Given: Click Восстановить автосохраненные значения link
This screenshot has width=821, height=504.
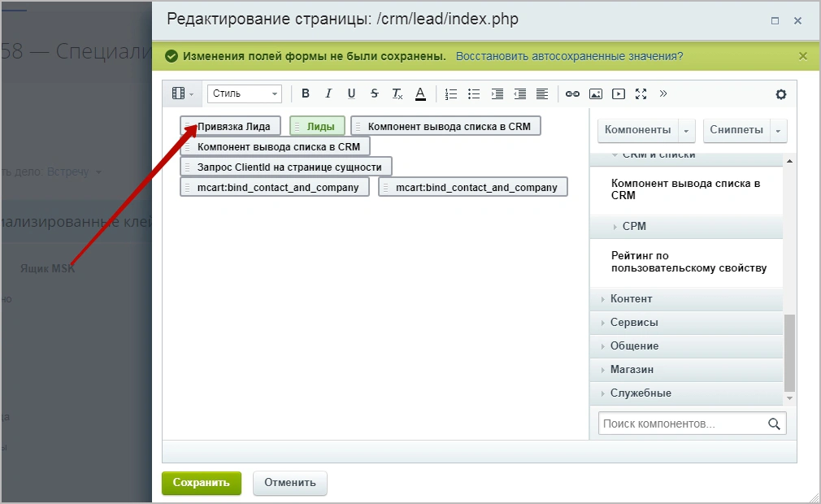Looking at the screenshot, I should (x=570, y=56).
